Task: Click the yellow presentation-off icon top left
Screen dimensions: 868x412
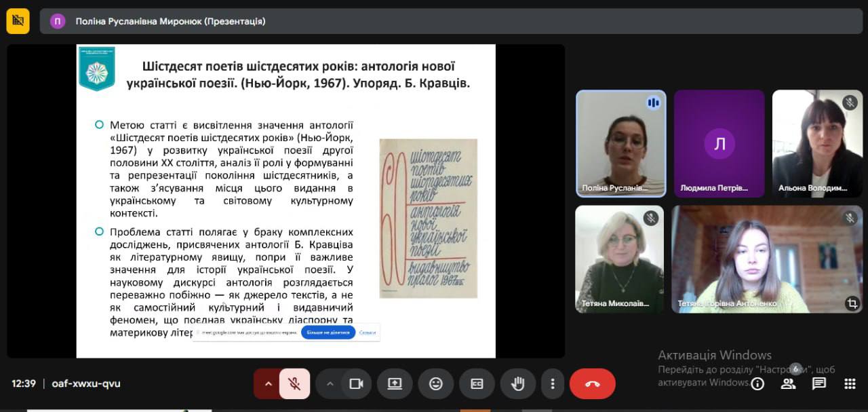Action: tap(18, 21)
